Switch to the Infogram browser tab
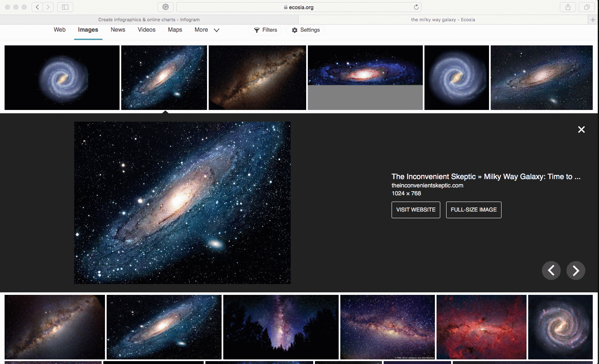The width and height of the screenshot is (599, 364). [149, 20]
